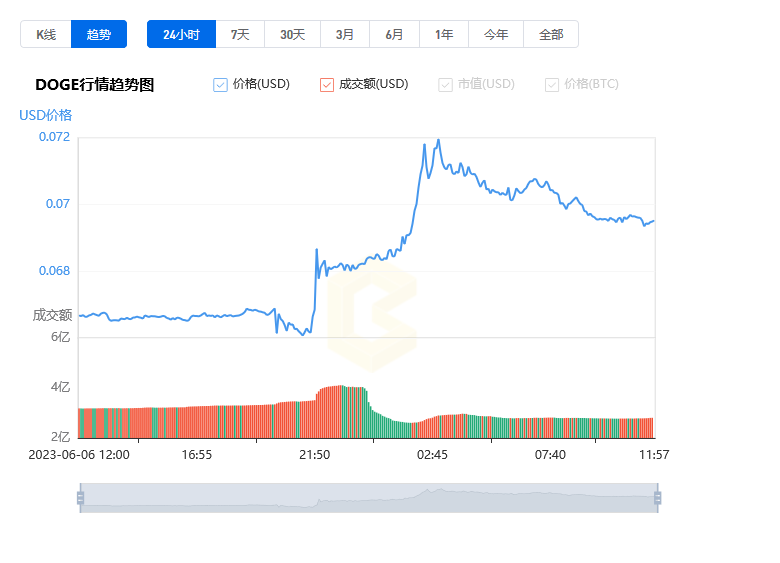
Task: Show the 30天 price range
Action: 292,34
